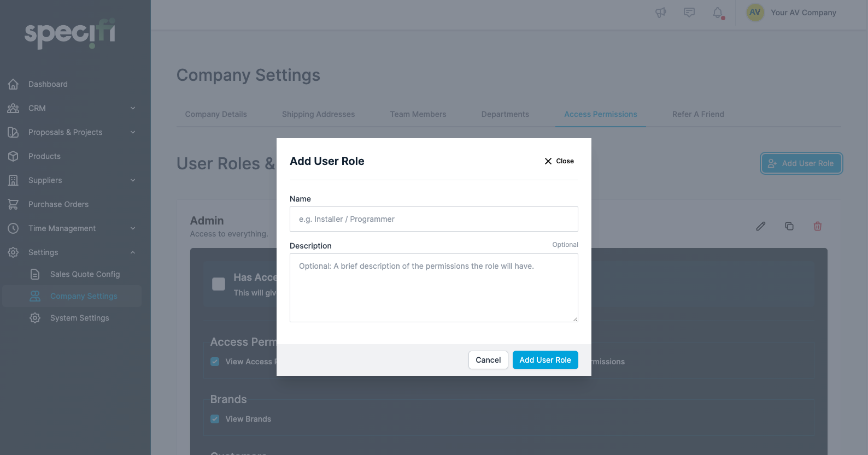The image size is (868, 455).
Task: Click the Settings gear icon in sidebar
Action: 13,252
